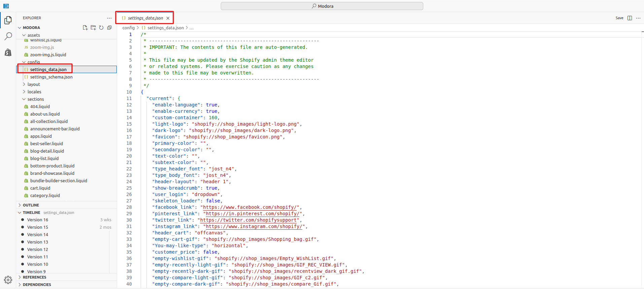Select Version 14 in timeline
This screenshot has width=644, height=289.
click(x=66, y=234)
